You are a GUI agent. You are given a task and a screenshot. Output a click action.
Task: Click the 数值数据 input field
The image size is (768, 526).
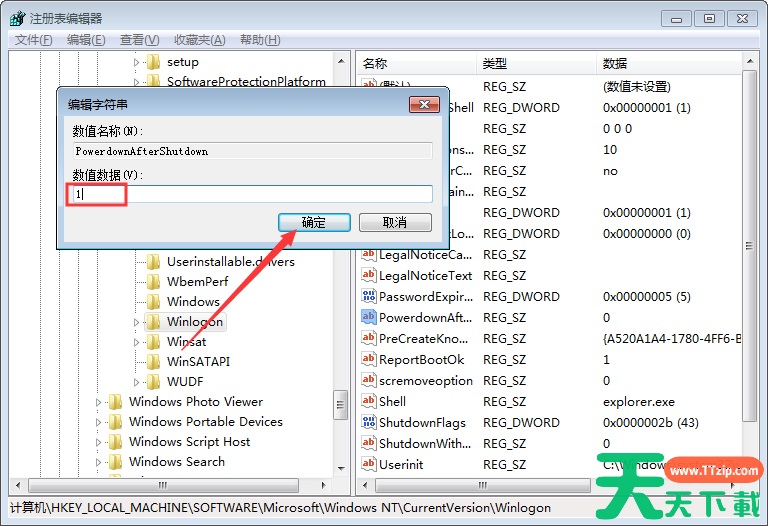[x=252, y=194]
